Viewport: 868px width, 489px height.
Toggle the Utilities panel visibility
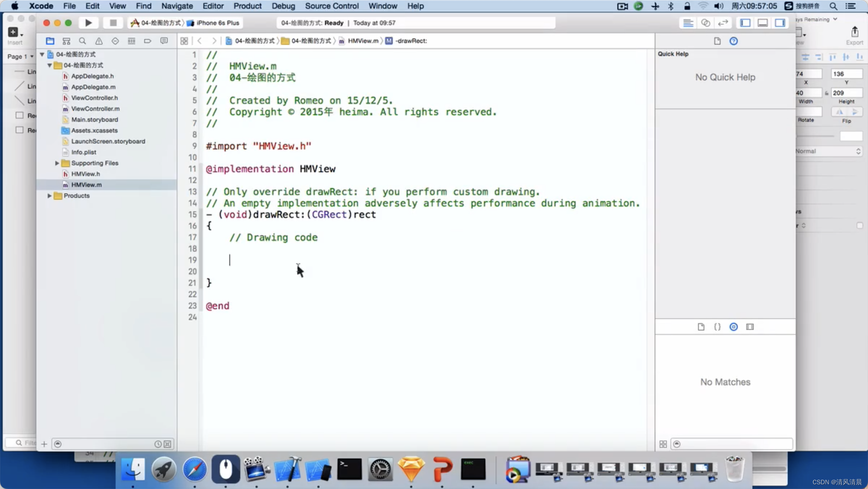[780, 23]
